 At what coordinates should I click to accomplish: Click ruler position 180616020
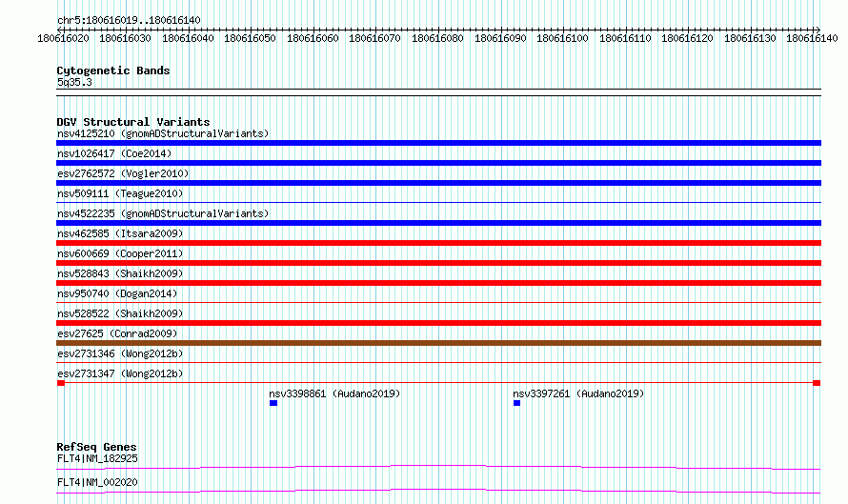tap(63, 38)
